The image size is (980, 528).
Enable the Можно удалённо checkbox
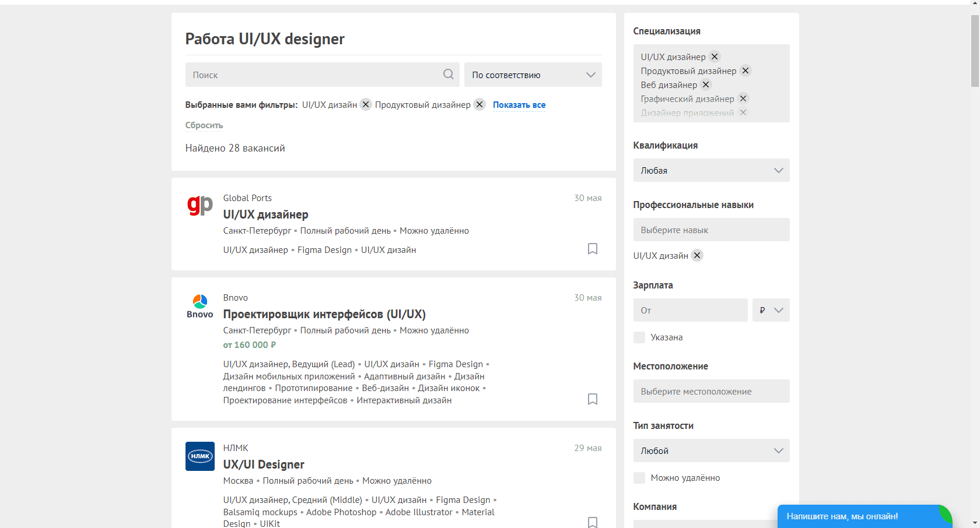(639, 478)
